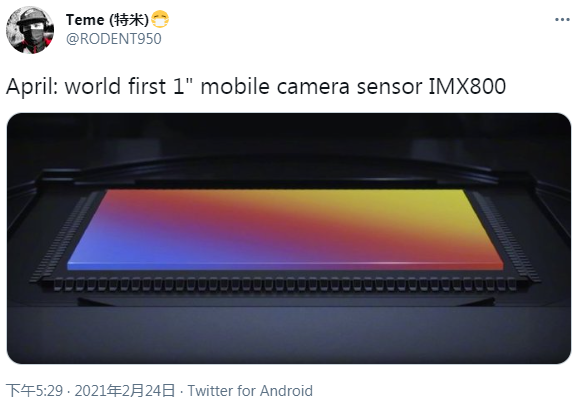The height and width of the screenshot is (404, 578).
Task: Click the 2021年2月24日 date text
Action: 125,390
